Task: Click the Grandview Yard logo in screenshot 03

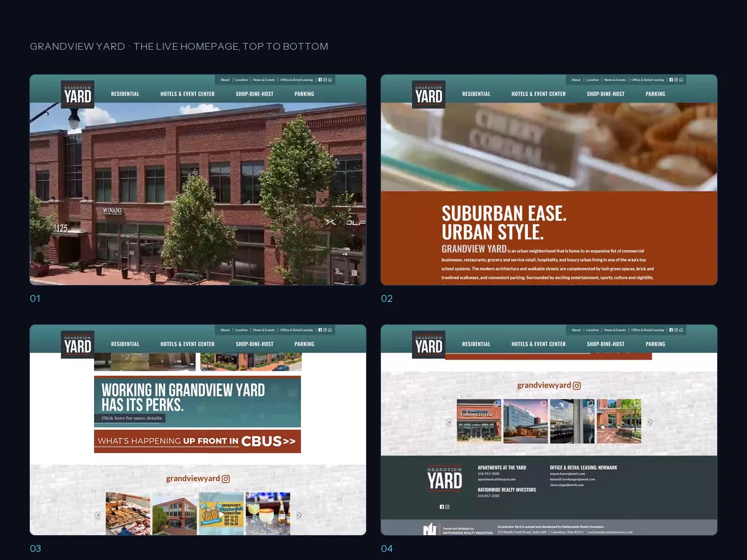Action: [78, 345]
